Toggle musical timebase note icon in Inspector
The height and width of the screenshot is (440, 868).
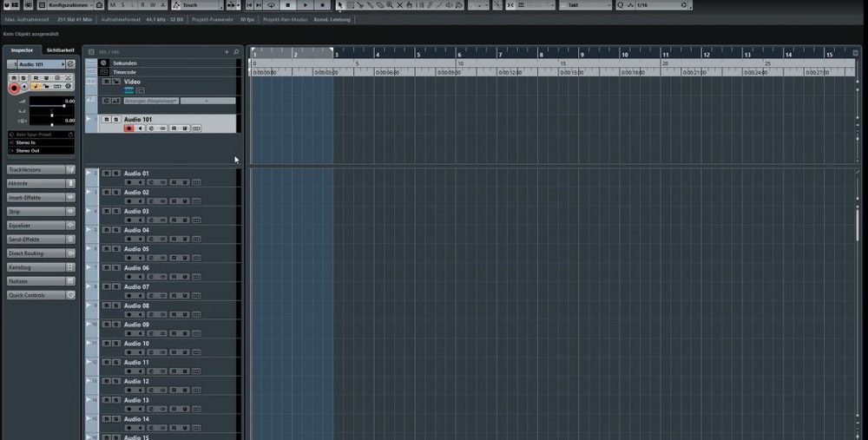click(x=36, y=87)
